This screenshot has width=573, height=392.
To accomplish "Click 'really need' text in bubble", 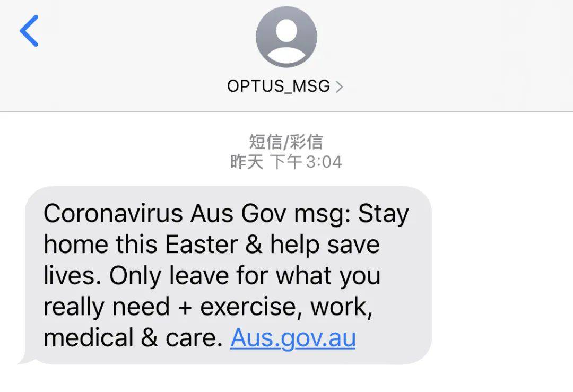I will pos(107,308).
